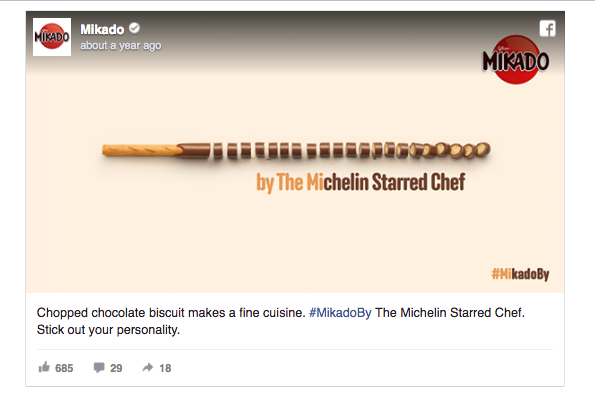Click the large red Mikado logo
The width and height of the screenshot is (595, 395).
click(516, 60)
